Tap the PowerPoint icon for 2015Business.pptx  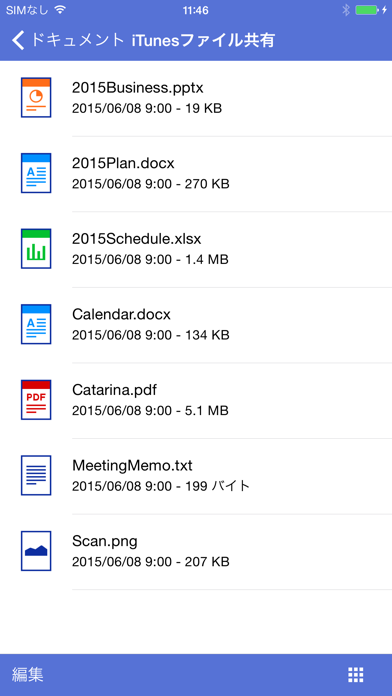pyautogui.click(x=36, y=97)
